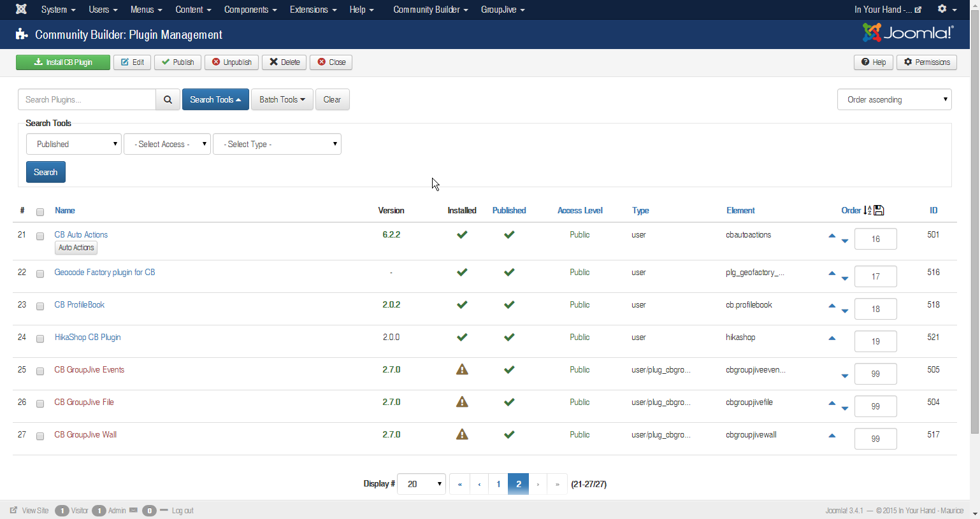
Task: Click the Install CB Plugin button
Action: (x=63, y=62)
